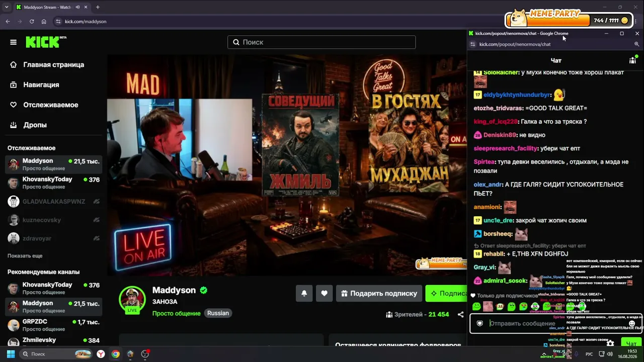Click the taskbar volume icon

(x=610, y=354)
